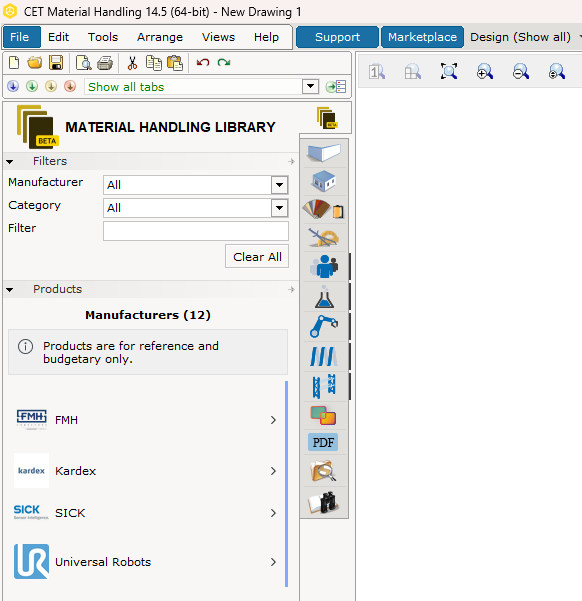Collapse the Filters section
582x601 pixels.
pyautogui.click(x=10, y=162)
